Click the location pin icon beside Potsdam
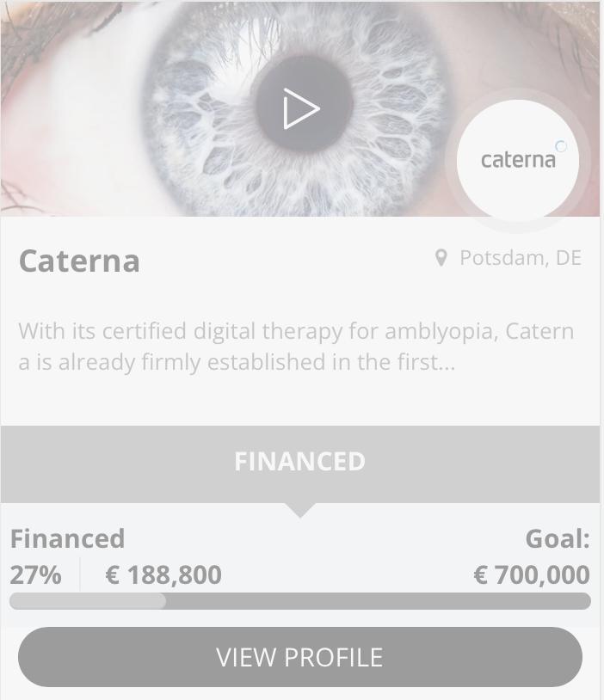 click(x=441, y=256)
